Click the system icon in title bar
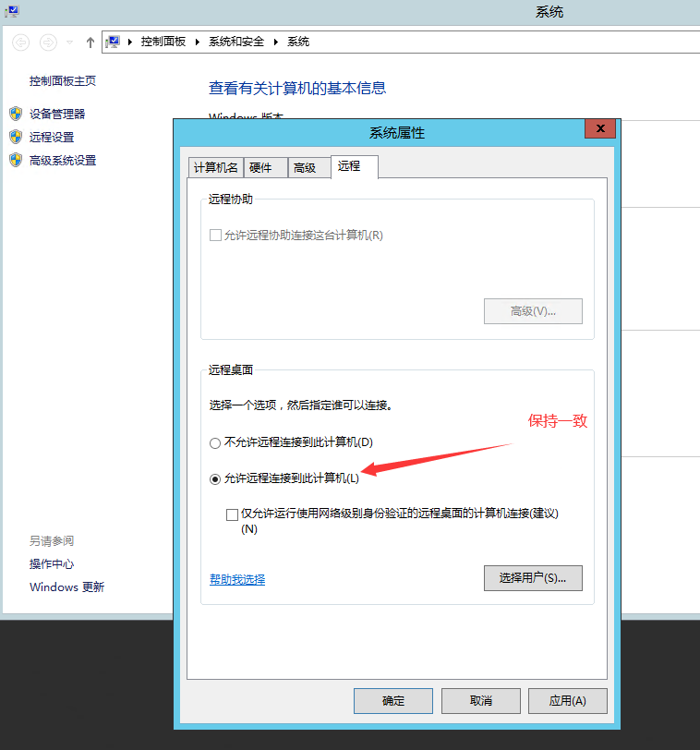This screenshot has width=700, height=750. click(x=11, y=11)
